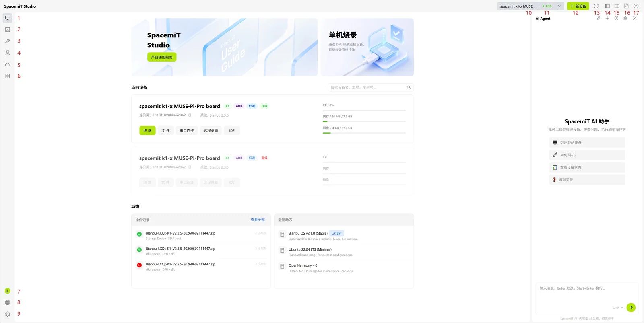This screenshot has width=644, height=323.
Task: Choose the 列出我的设备 AI suggestion
Action: point(587,142)
